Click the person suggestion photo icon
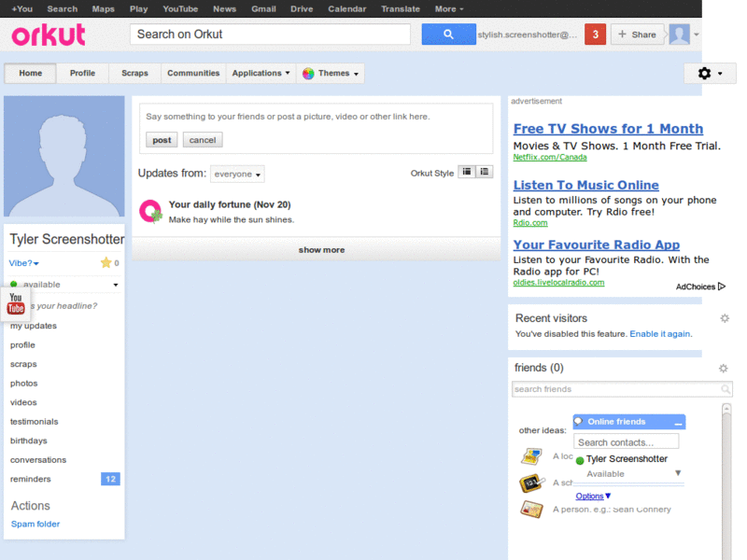747x560 pixels. 531,509
